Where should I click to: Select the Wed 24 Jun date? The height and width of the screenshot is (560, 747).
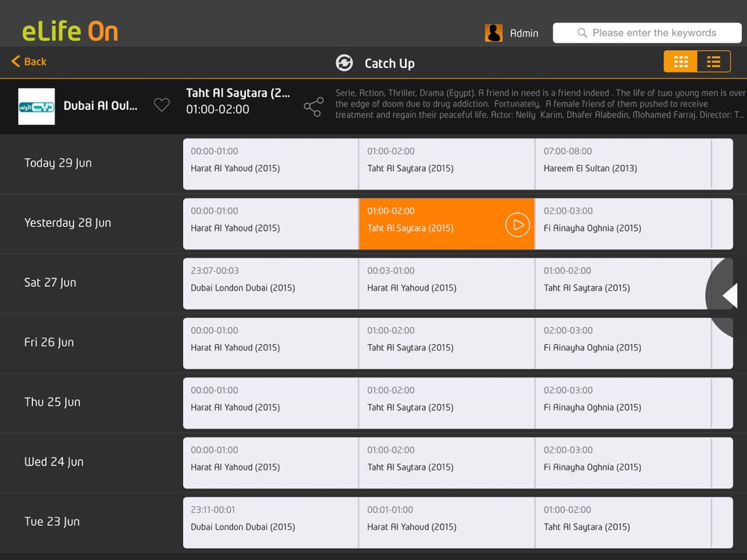(x=54, y=462)
